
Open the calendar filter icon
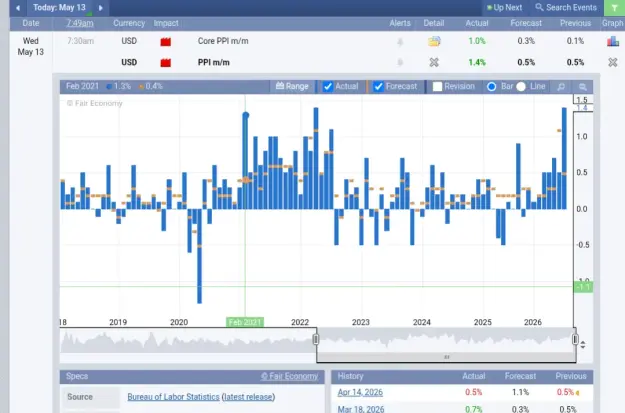614,8
